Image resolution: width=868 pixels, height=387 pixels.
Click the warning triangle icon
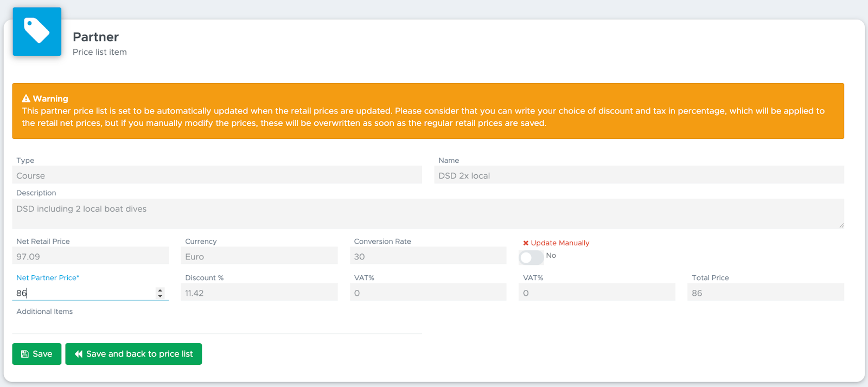click(x=26, y=99)
